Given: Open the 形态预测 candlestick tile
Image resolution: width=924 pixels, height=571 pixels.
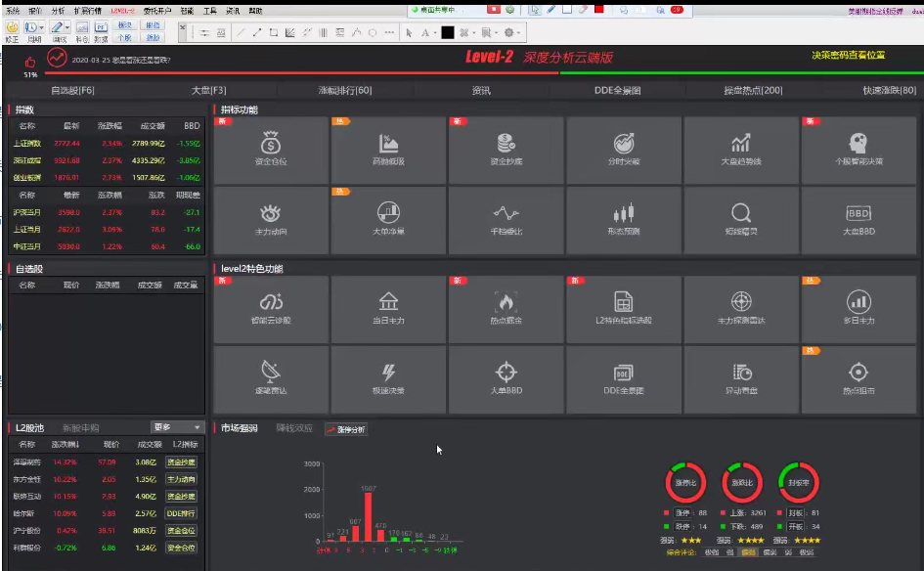Looking at the screenshot, I should click(624, 220).
